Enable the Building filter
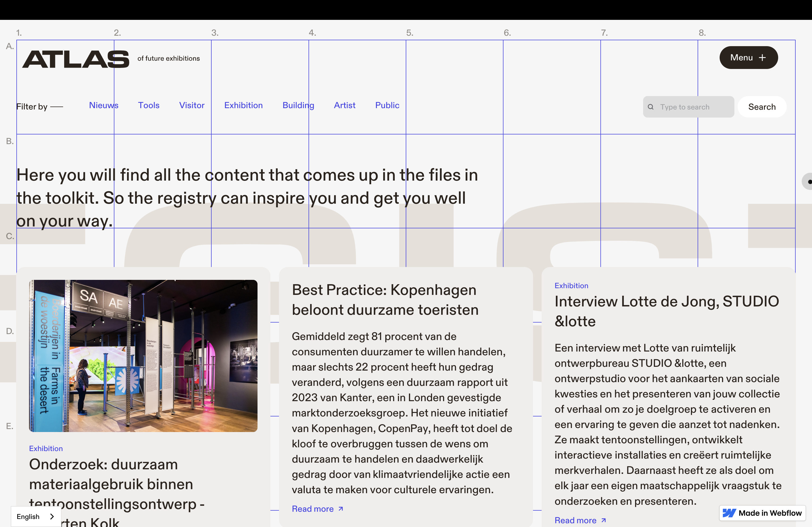 click(x=298, y=105)
